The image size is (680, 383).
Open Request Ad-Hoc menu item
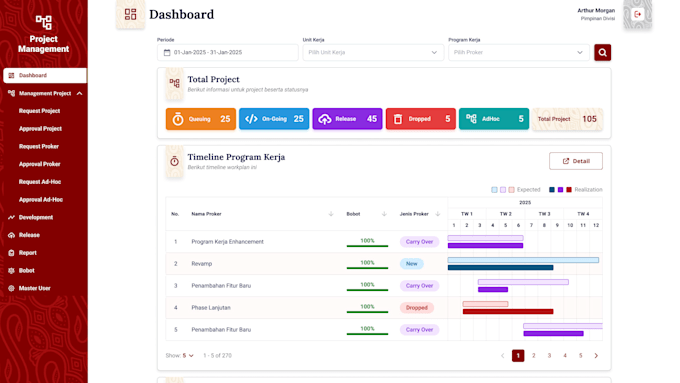pos(40,182)
